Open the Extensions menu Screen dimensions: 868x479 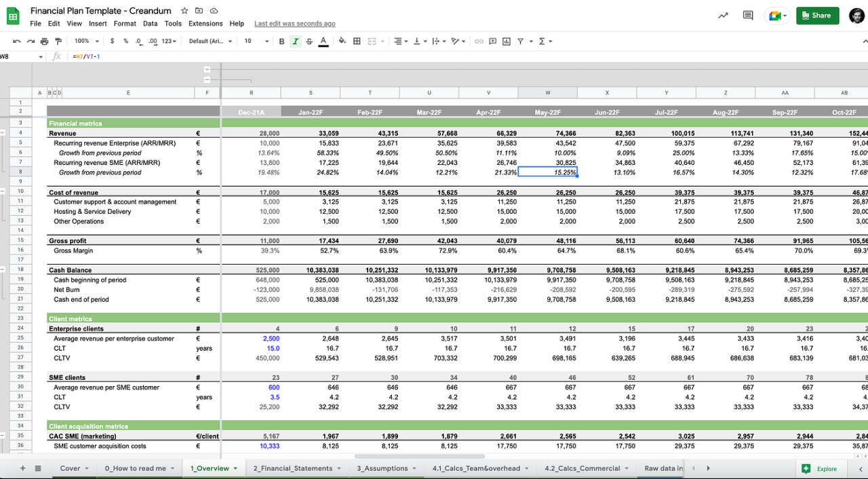pos(205,23)
